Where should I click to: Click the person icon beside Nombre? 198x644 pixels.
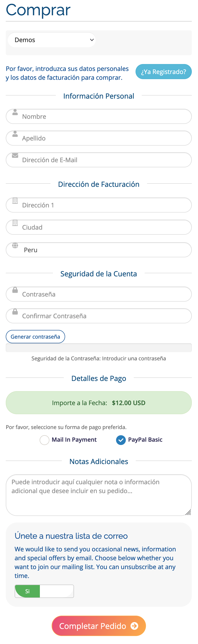(15, 112)
